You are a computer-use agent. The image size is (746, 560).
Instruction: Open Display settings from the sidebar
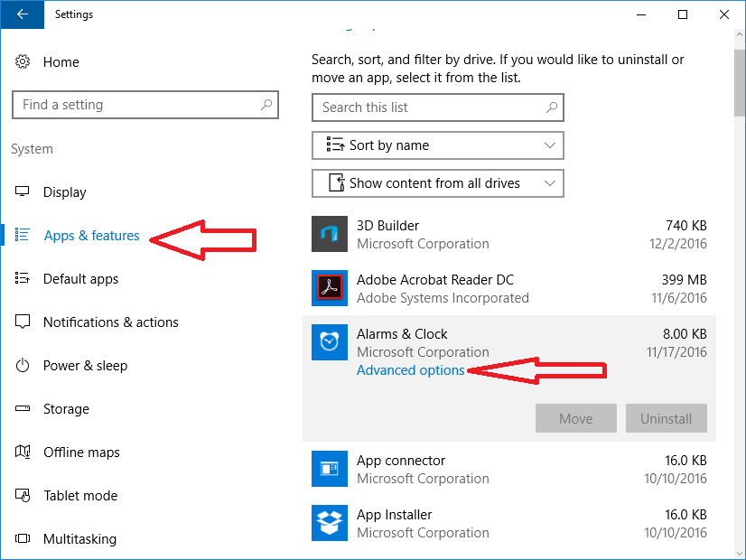(x=63, y=191)
